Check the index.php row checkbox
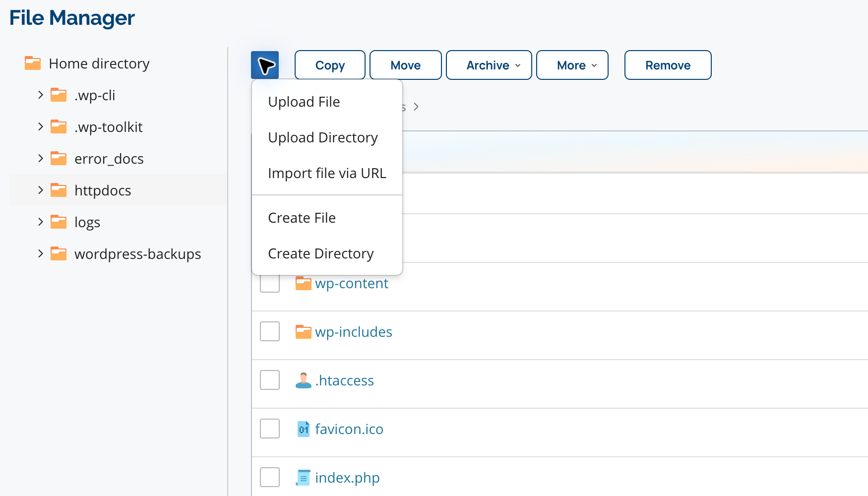The width and height of the screenshot is (868, 496). [x=270, y=477]
